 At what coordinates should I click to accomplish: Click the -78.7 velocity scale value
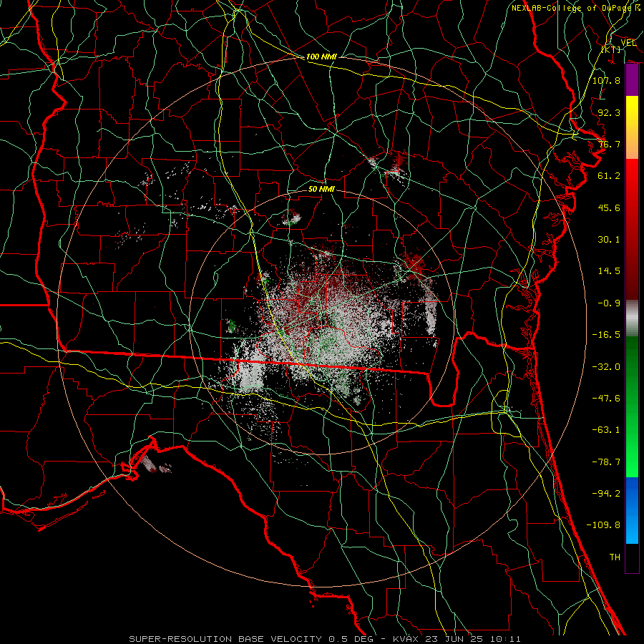pos(606,462)
